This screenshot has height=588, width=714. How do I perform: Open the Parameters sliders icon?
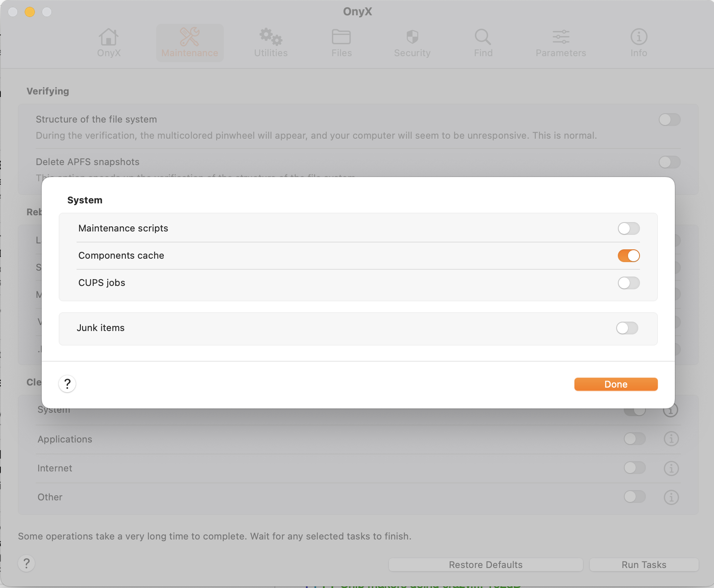(561, 43)
